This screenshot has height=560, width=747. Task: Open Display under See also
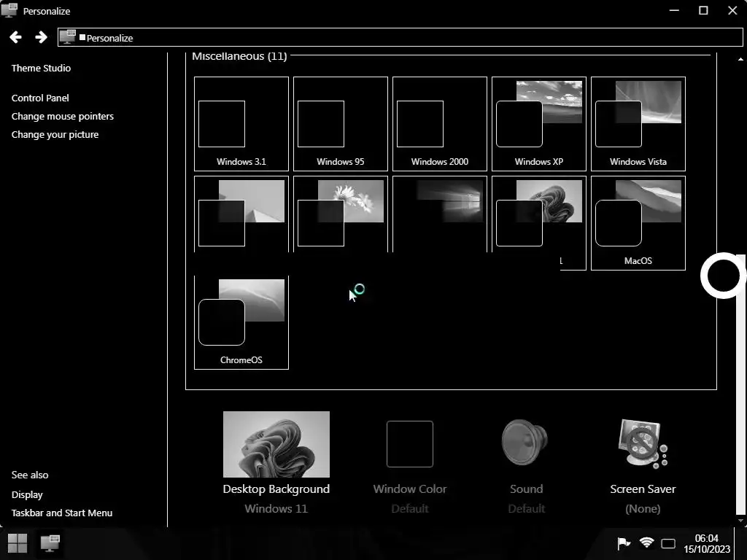point(27,495)
